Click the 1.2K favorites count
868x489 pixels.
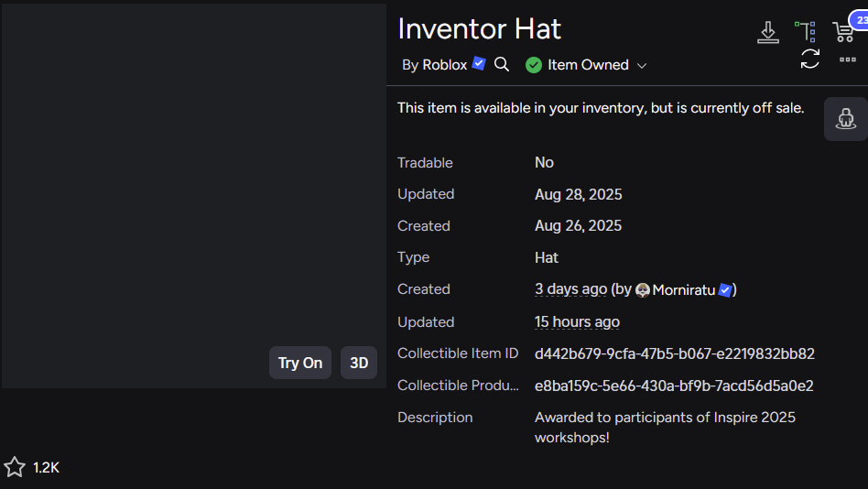46,468
